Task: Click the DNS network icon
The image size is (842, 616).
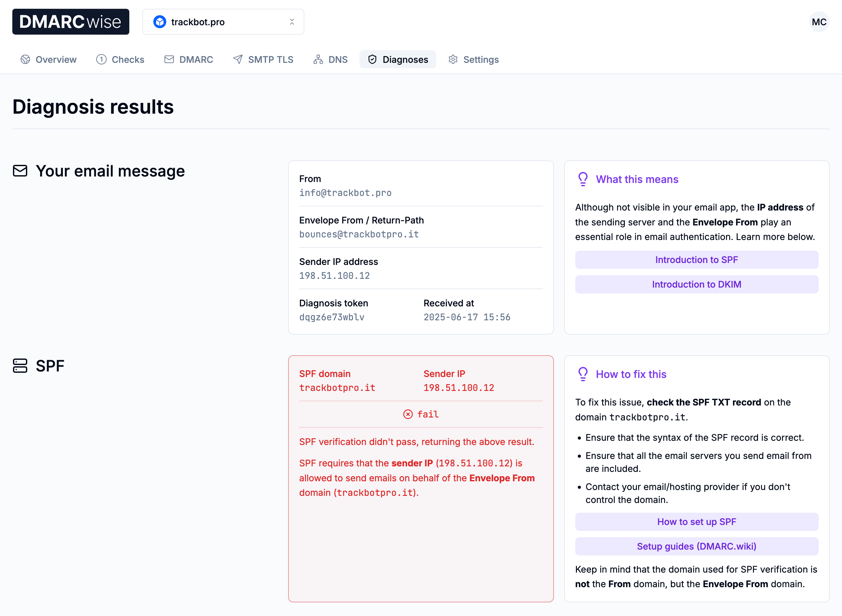Action: tap(318, 59)
